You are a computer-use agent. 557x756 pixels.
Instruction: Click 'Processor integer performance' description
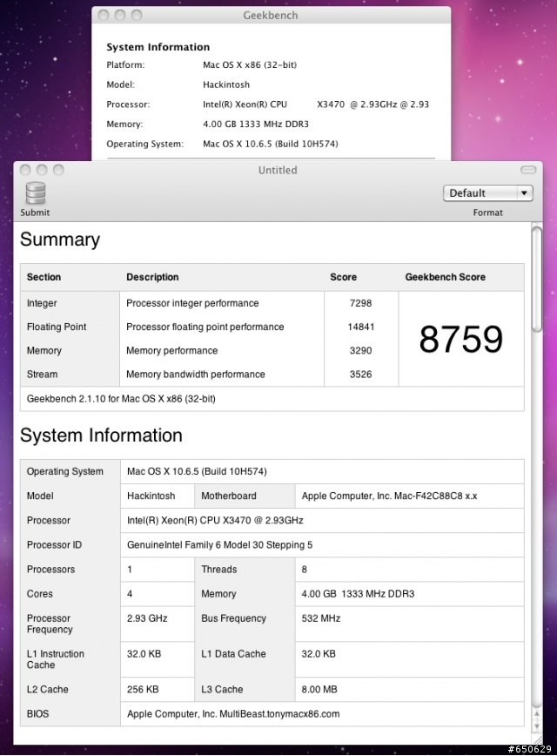tap(192, 303)
